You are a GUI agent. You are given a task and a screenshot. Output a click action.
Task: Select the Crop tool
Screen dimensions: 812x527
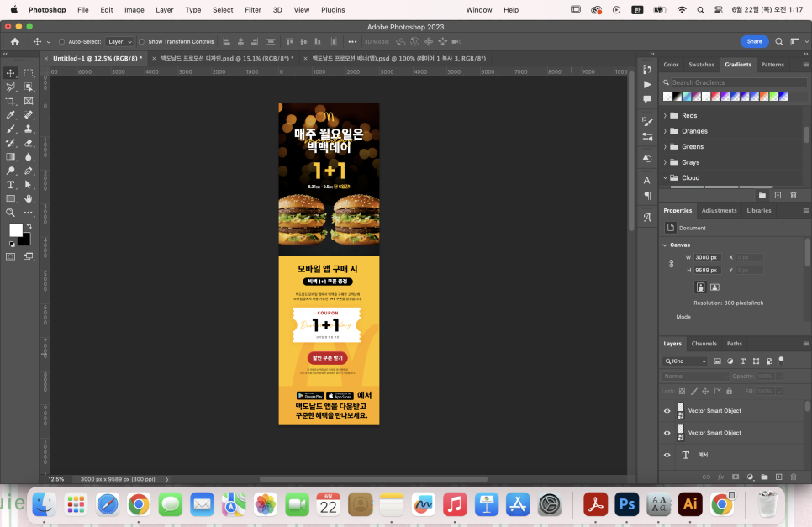10,101
